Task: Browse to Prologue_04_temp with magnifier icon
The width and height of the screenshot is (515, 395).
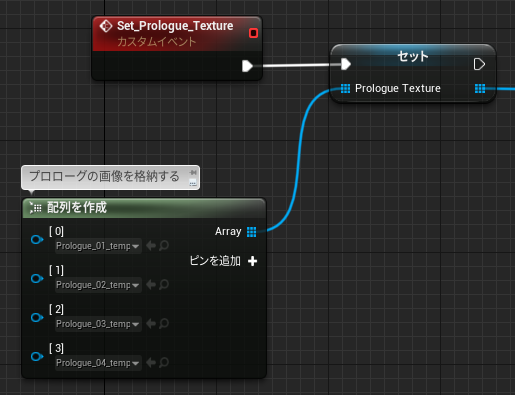Action: point(164,363)
